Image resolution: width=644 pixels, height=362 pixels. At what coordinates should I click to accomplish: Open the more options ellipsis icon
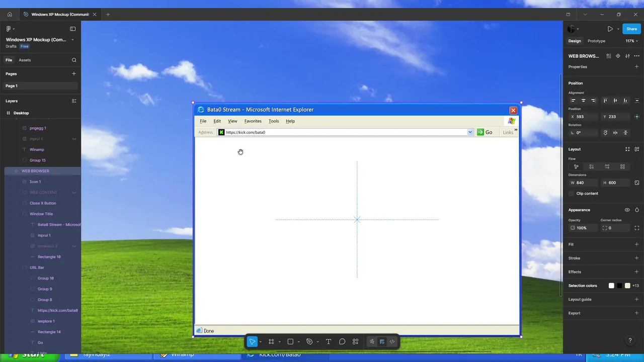click(x=636, y=56)
